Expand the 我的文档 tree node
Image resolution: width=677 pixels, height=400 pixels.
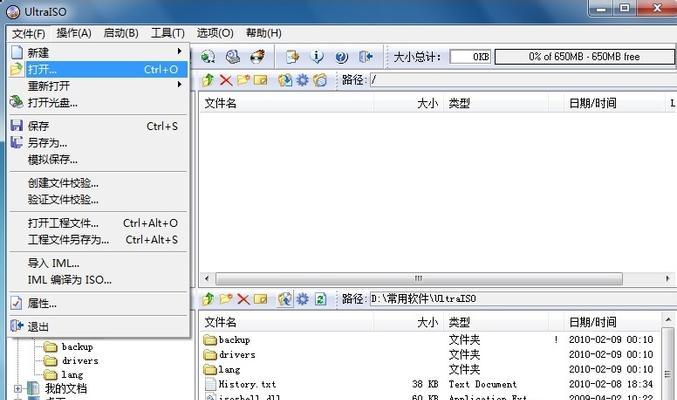18,388
